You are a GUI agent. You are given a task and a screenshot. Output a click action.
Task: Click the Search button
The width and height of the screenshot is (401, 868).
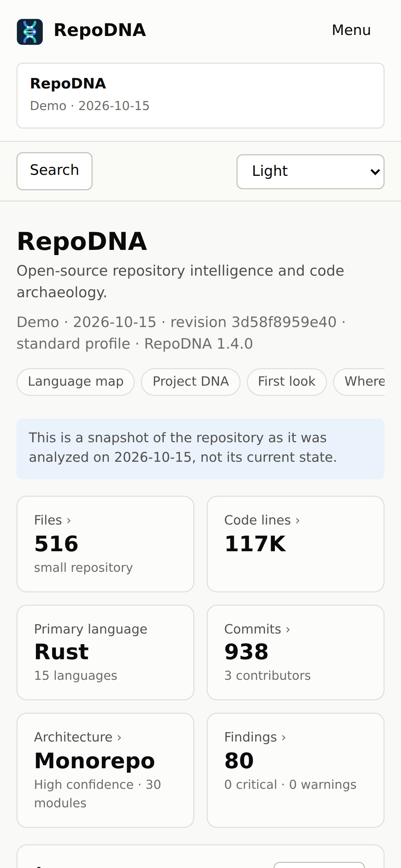[x=54, y=171]
